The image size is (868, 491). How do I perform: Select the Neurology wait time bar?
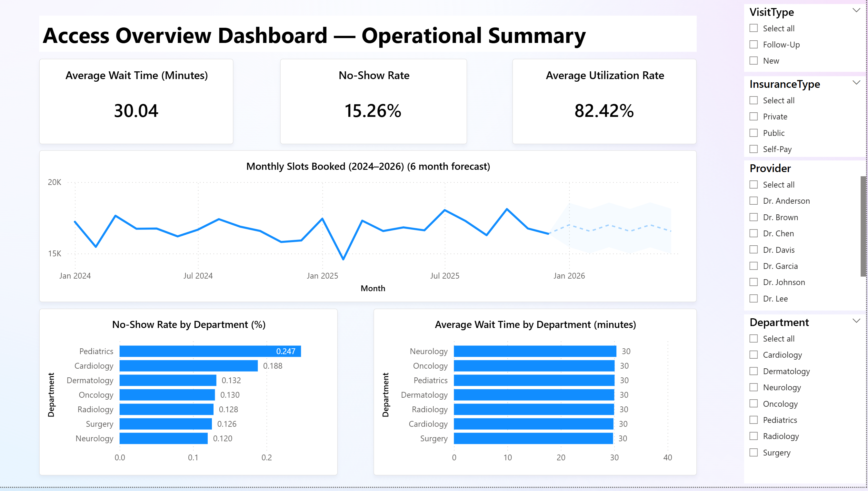point(534,351)
